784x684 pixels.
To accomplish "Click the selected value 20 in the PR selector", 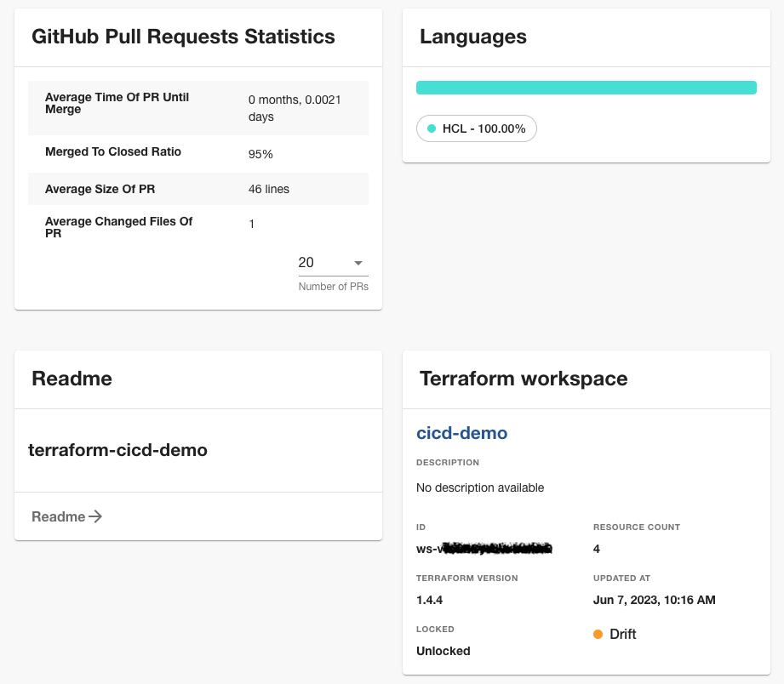I will (306, 263).
